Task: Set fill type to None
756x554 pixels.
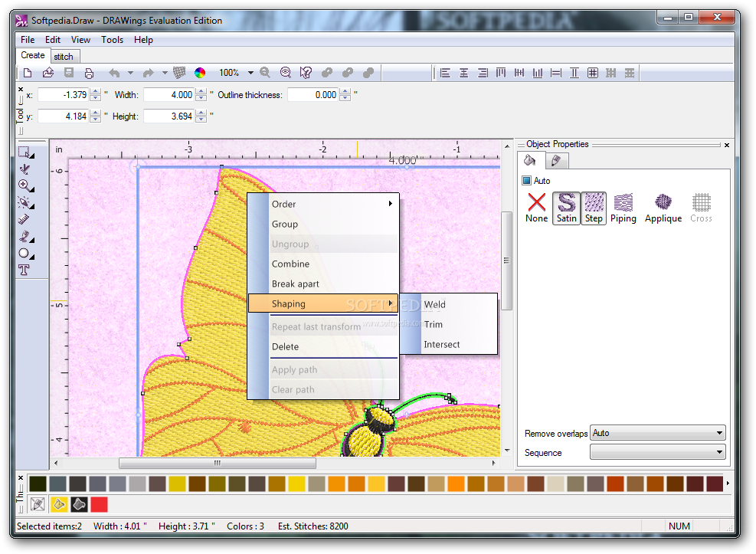Action: pyautogui.click(x=537, y=208)
